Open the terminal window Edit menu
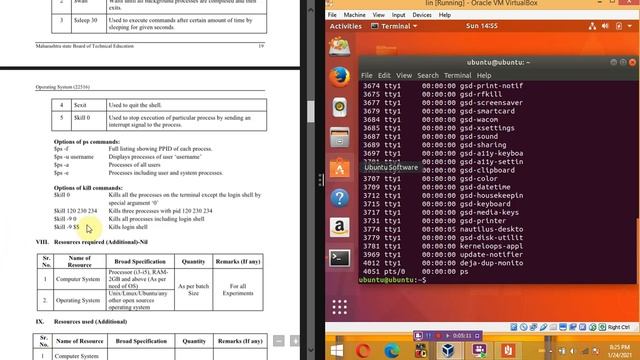The height and width of the screenshot is (360, 640). click(384, 76)
